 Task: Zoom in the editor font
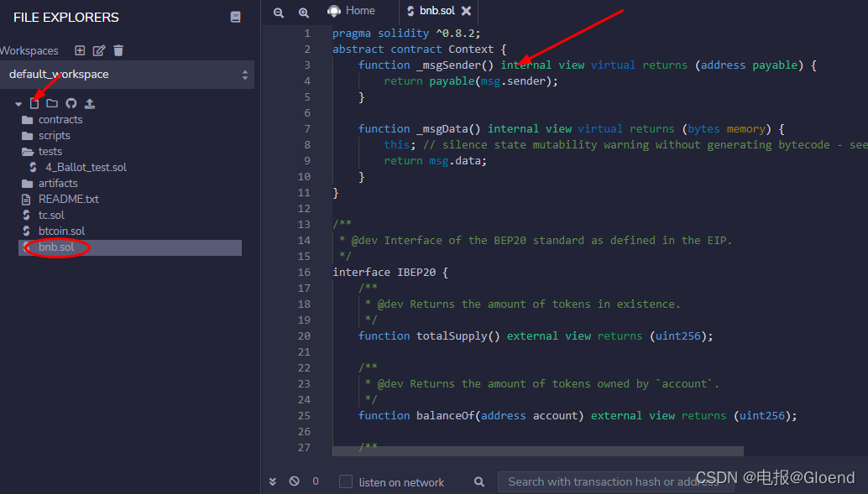click(x=304, y=13)
